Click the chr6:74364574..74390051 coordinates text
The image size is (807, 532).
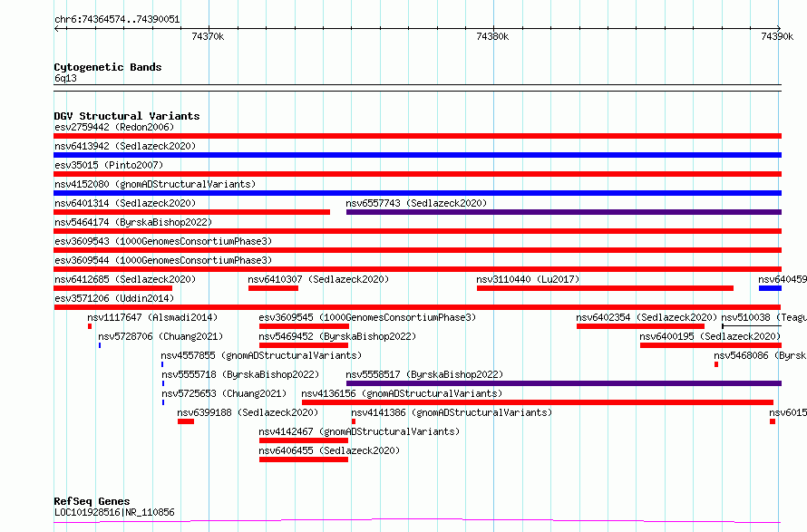coord(117,20)
